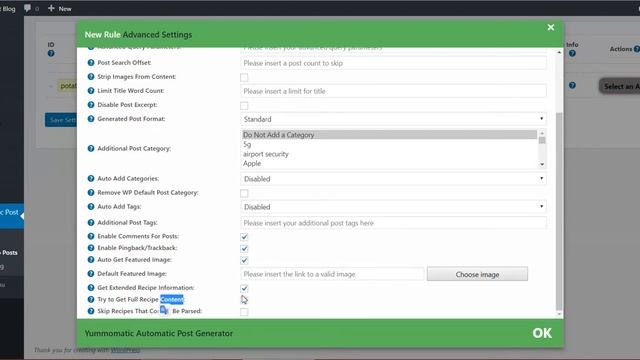640x360 pixels.
Task: Click help icon beside Limit Title Word Count
Action: 91,91
